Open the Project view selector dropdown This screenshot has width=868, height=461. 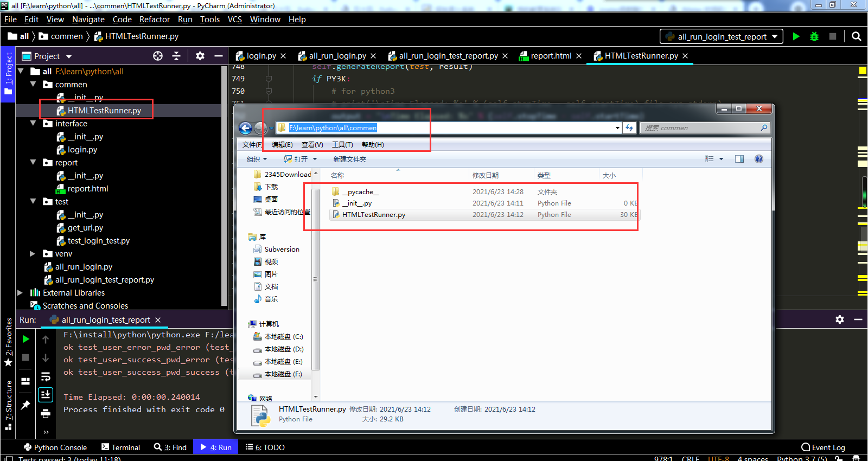pyautogui.click(x=69, y=56)
